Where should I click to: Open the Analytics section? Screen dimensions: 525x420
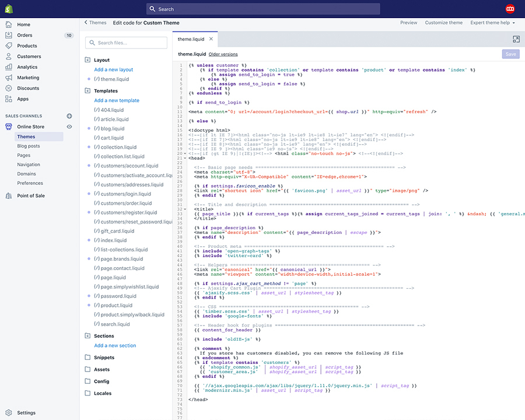27,67
